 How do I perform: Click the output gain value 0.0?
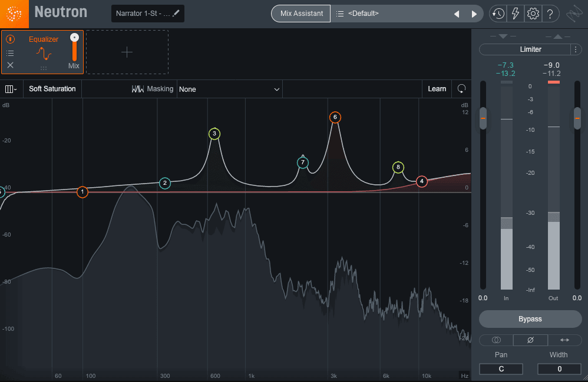[x=577, y=298]
